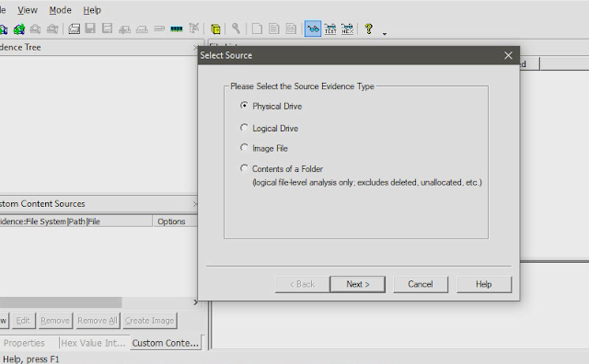
Task: Open the View menu
Action: [x=28, y=10]
